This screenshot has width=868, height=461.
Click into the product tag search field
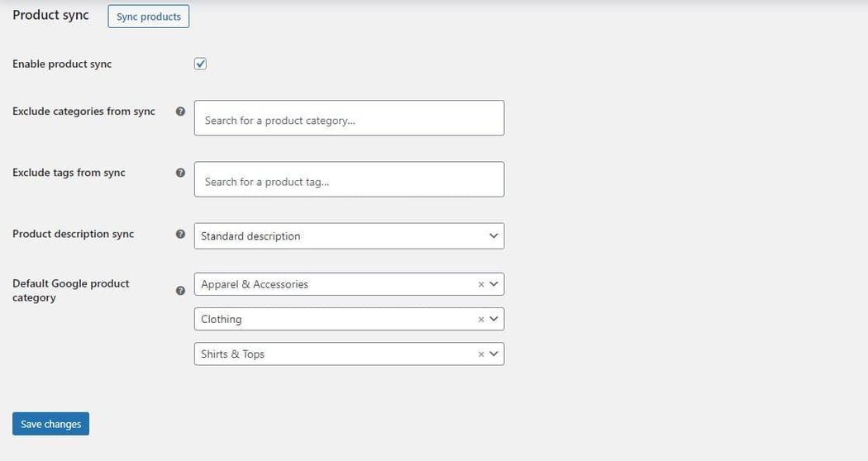click(348, 181)
